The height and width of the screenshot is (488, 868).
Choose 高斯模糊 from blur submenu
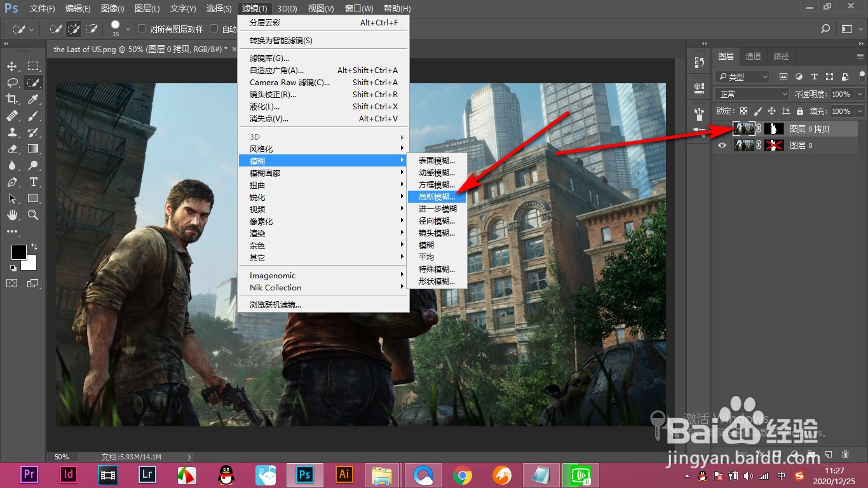click(x=437, y=197)
